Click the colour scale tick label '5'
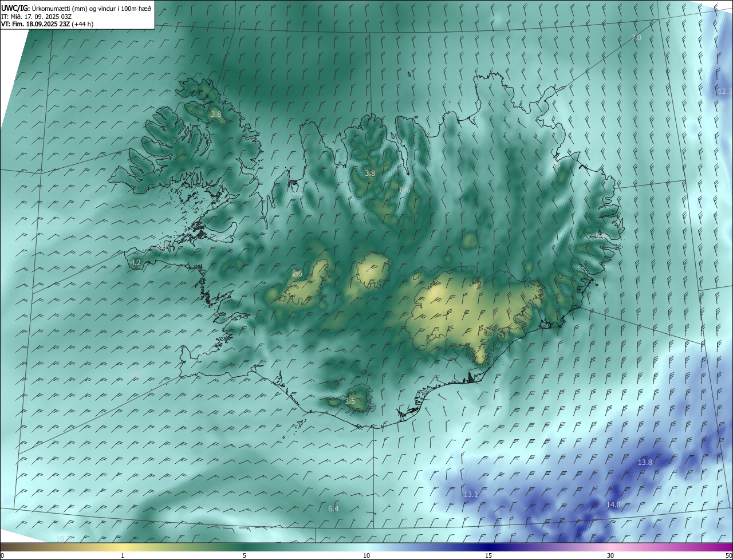This screenshot has width=733, height=560. point(245,555)
